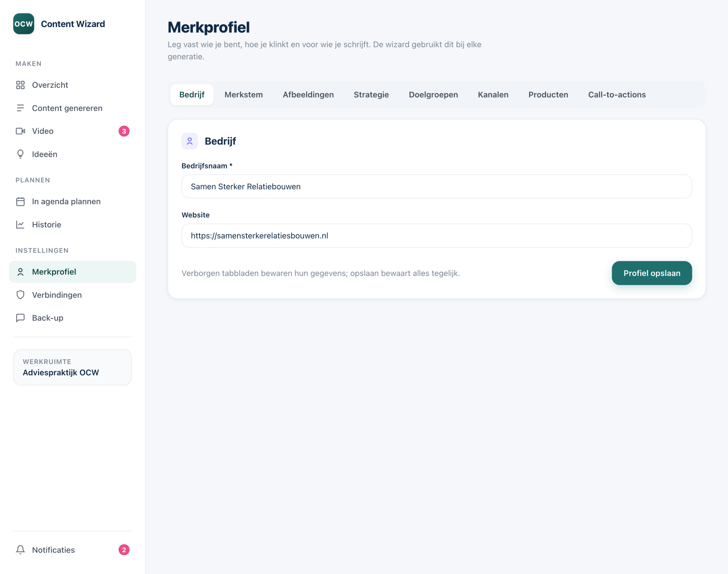Click the Bedrijfsnaam * label

pos(207,166)
